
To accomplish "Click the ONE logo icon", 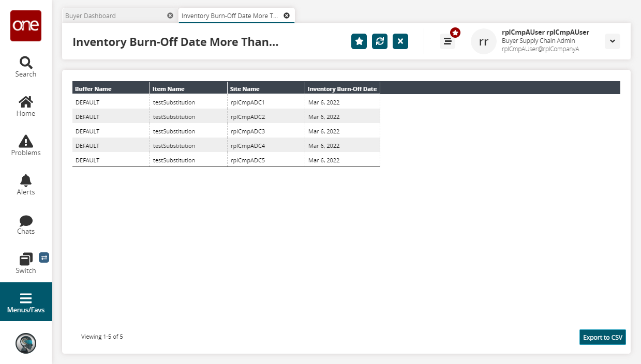I will (x=26, y=26).
